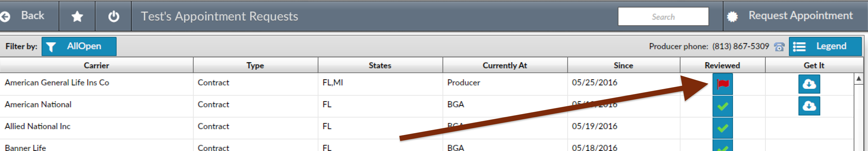Click the Back arrow icon
The height and width of the screenshot is (151, 868).
(5, 16)
